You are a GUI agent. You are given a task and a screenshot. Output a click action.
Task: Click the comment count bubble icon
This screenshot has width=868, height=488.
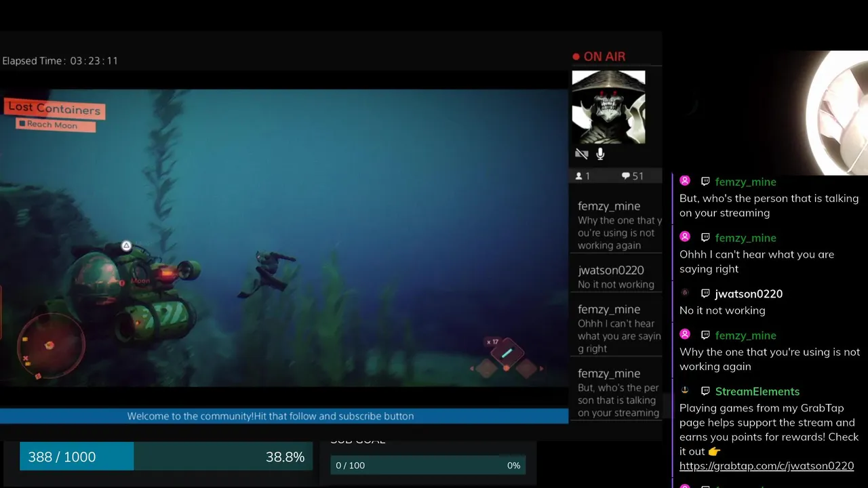click(625, 176)
